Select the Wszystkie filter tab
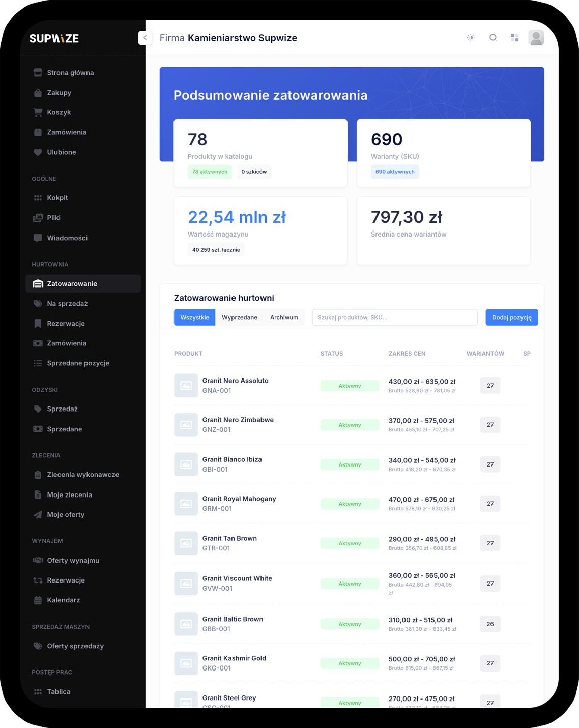579x728 pixels. (195, 317)
